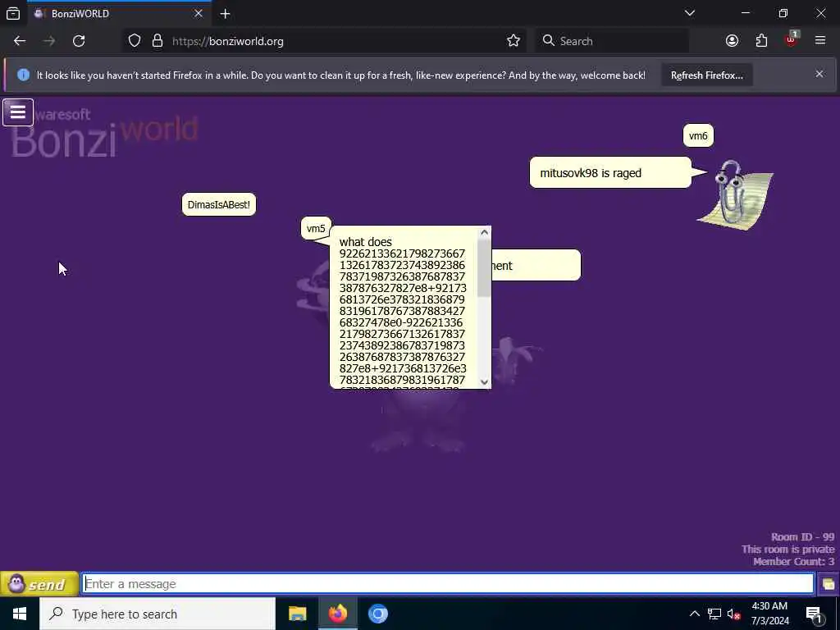
Task: Open the Windows Start menu
Action: click(20, 614)
